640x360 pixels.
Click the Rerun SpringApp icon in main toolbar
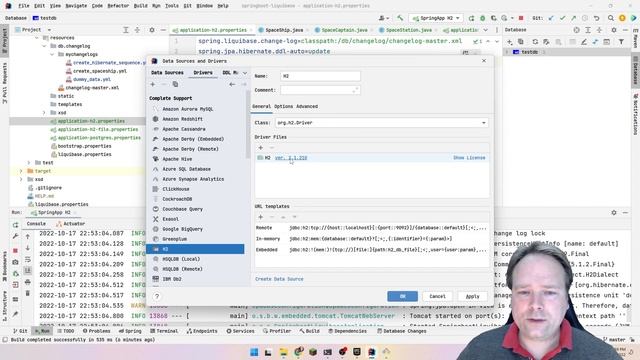pyautogui.click(x=471, y=18)
